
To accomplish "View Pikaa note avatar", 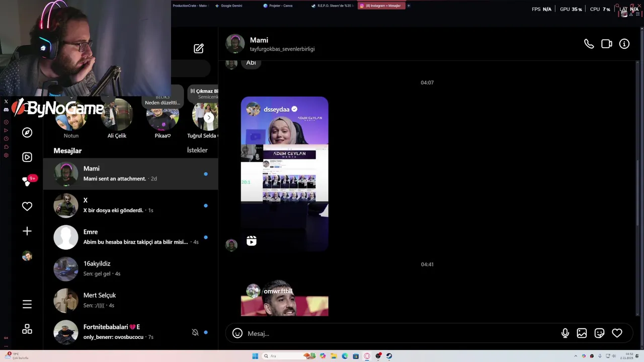I will click(163, 116).
